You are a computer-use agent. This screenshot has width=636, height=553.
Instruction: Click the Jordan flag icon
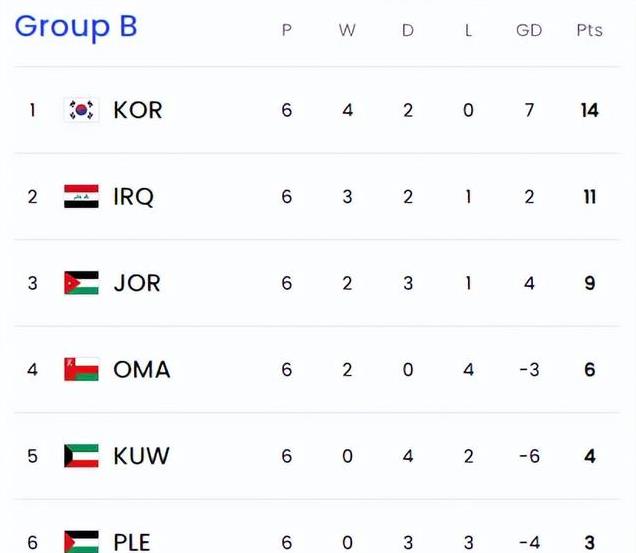[81, 283]
